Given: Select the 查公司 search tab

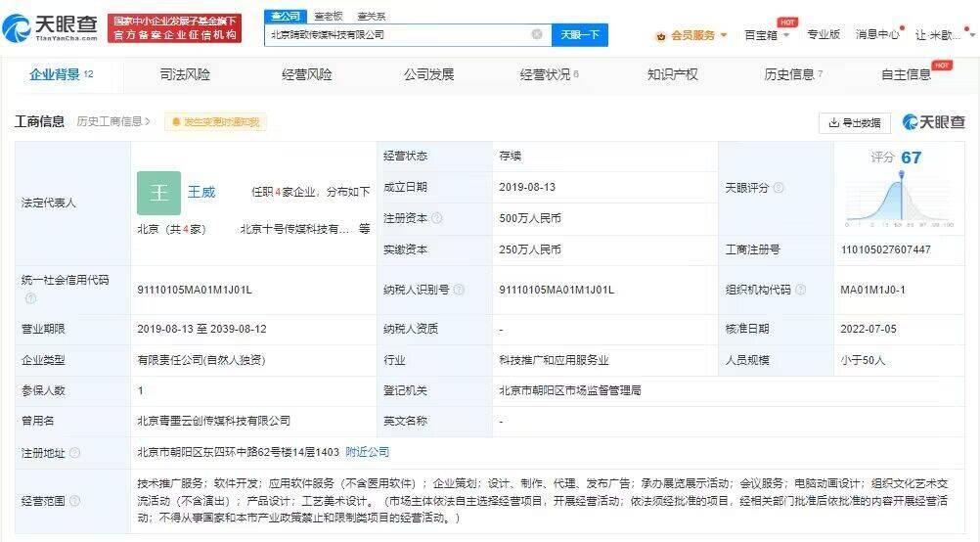Looking at the screenshot, I should tap(285, 16).
